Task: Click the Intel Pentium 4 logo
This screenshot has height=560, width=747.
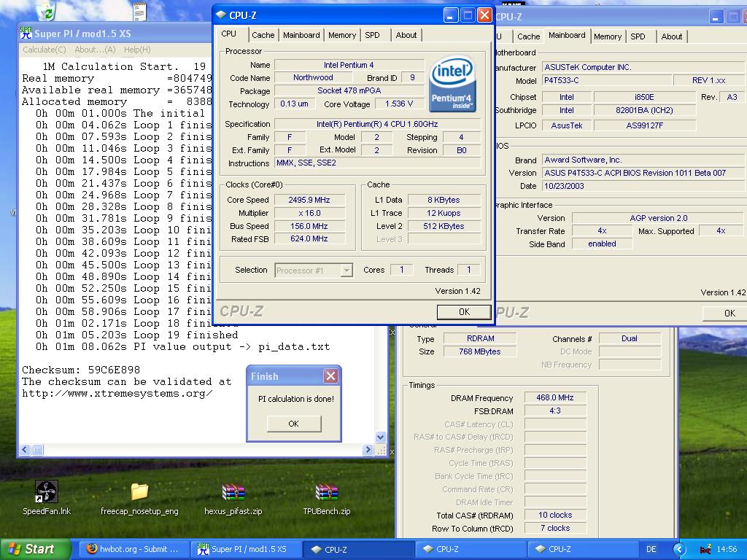Action: pyautogui.click(x=452, y=85)
